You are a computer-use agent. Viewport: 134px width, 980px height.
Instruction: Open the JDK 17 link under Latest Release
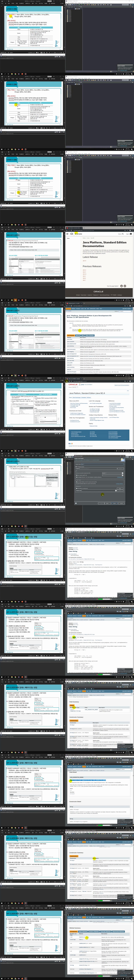point(85,261)
